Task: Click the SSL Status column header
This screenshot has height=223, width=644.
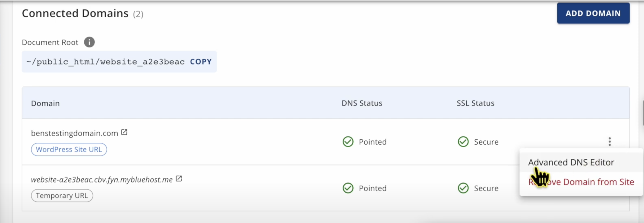Action: pyautogui.click(x=475, y=103)
